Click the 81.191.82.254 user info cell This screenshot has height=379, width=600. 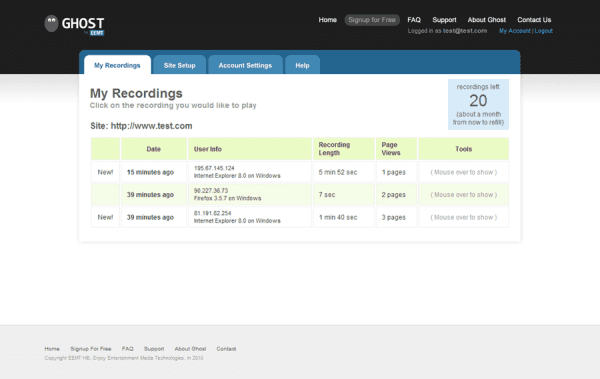(x=250, y=217)
